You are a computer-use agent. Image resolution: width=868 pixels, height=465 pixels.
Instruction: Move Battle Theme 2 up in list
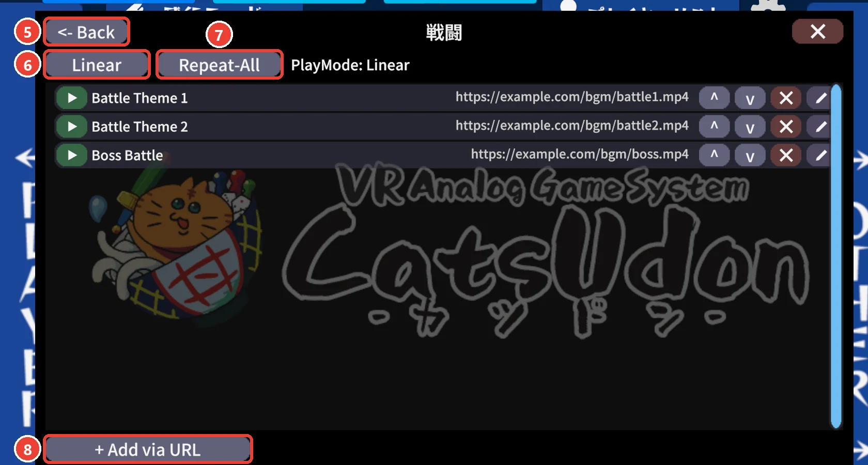(x=714, y=127)
